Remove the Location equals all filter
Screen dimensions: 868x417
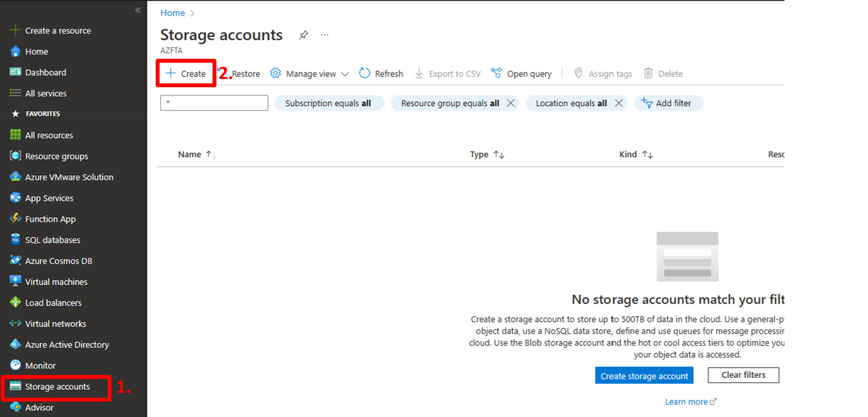tap(618, 103)
